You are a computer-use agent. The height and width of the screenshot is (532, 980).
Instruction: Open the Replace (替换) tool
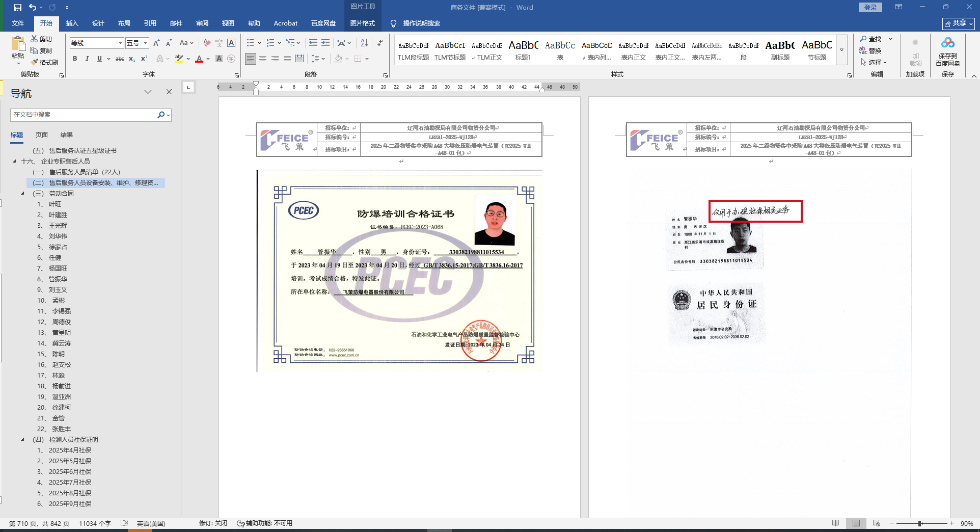point(871,50)
